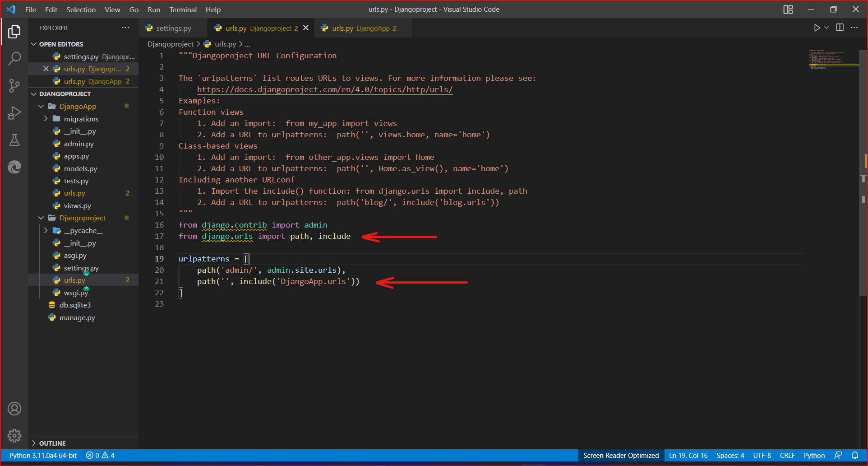Open Explorer Views and More Actions ellipsis
The width and height of the screenshot is (868, 466).
tap(125, 28)
